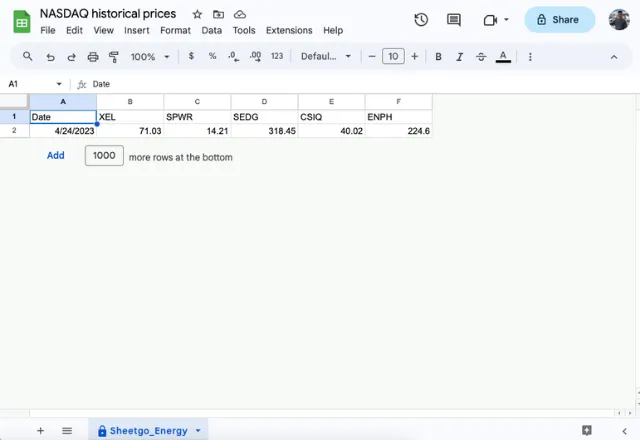Open the text color picker
Screen dimensions: 640x440
[503, 57]
